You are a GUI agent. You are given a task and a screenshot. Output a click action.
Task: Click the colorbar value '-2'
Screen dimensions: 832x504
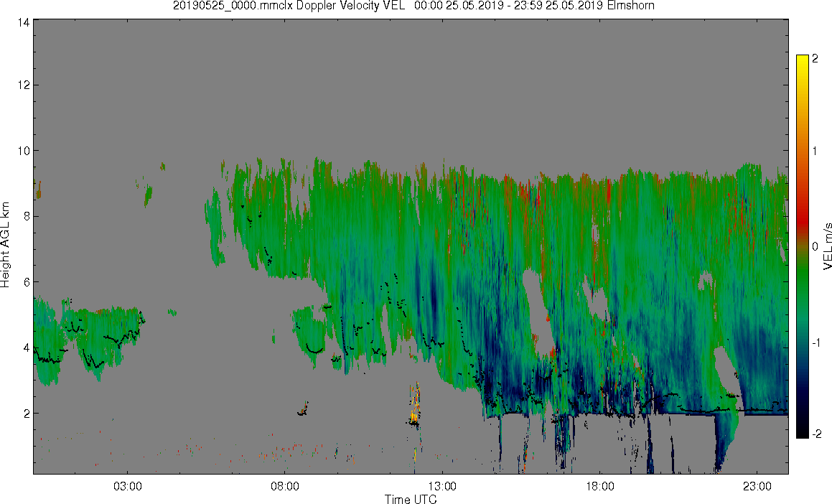point(817,434)
